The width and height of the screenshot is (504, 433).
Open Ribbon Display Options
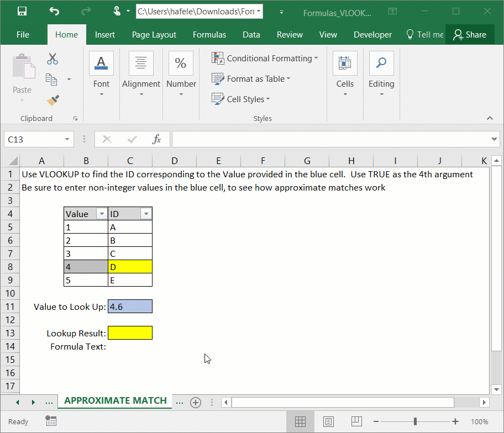[x=392, y=12]
